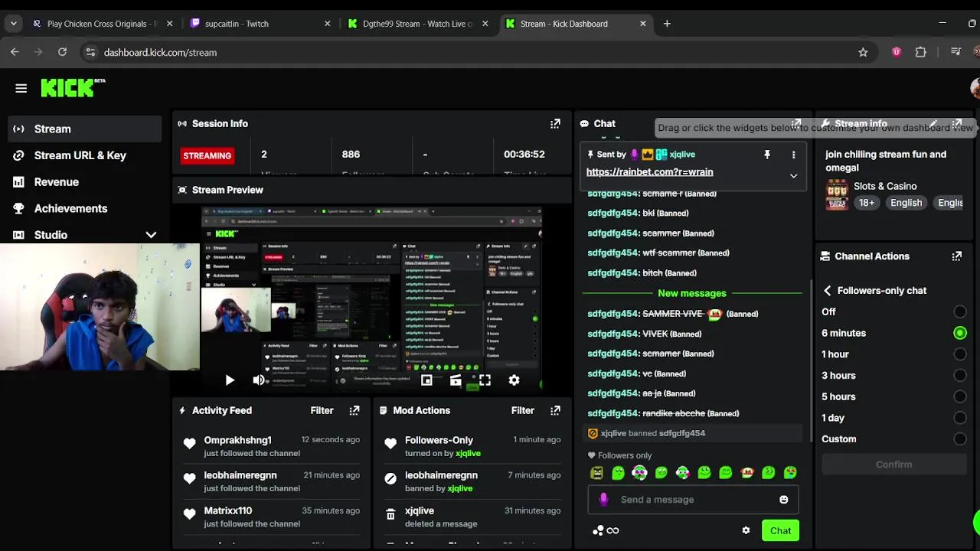Open the Stream sidebar item
Screen dimensions: 980x551
pyautogui.click(x=85, y=129)
